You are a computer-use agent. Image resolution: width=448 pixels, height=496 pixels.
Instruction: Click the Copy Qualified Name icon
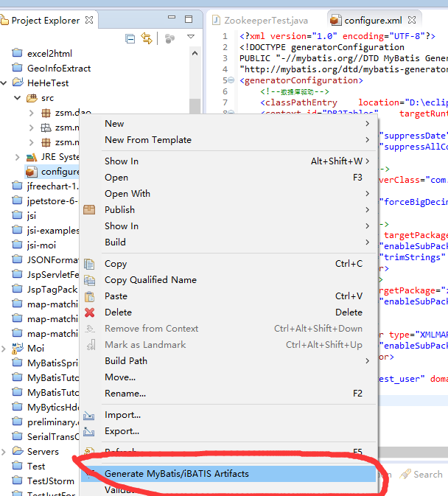[x=89, y=280]
